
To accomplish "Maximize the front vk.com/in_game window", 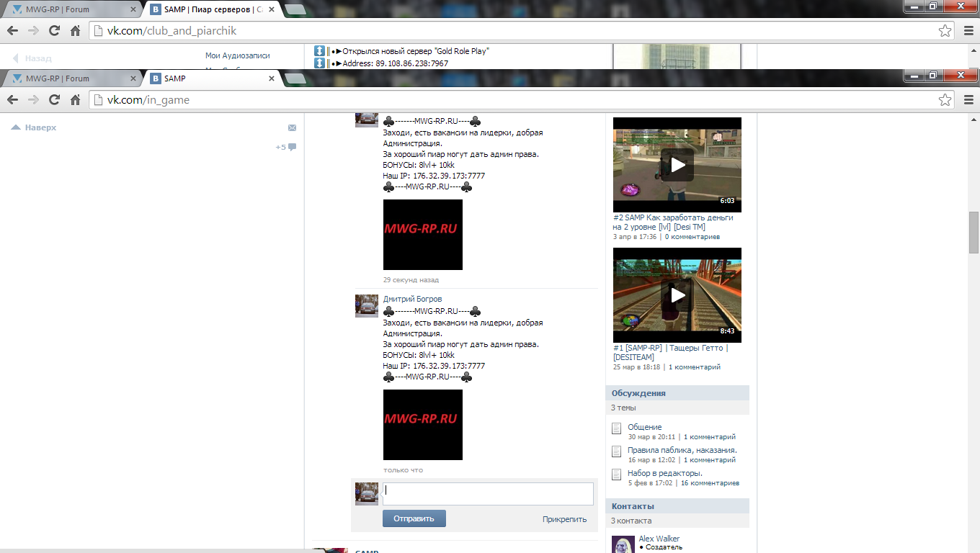I will tap(933, 75).
